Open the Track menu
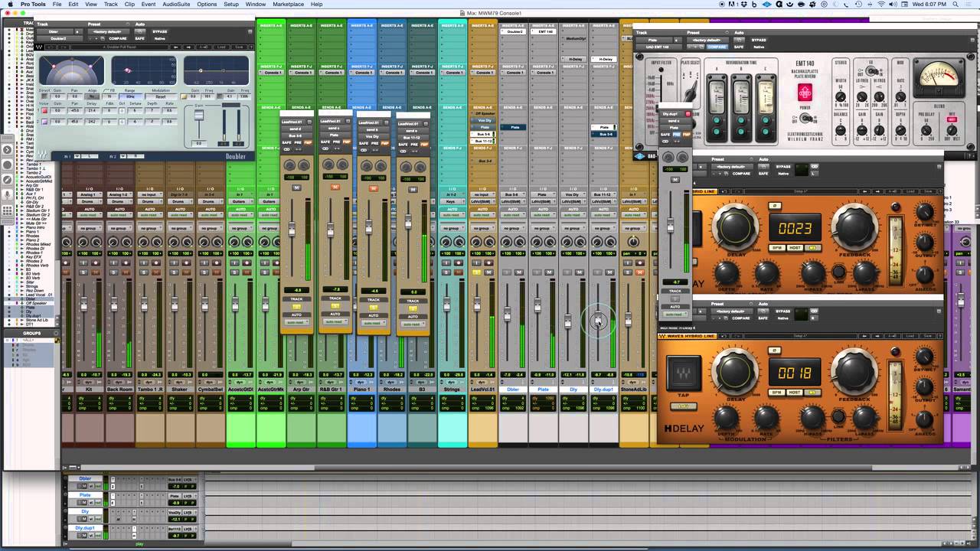 click(x=111, y=4)
